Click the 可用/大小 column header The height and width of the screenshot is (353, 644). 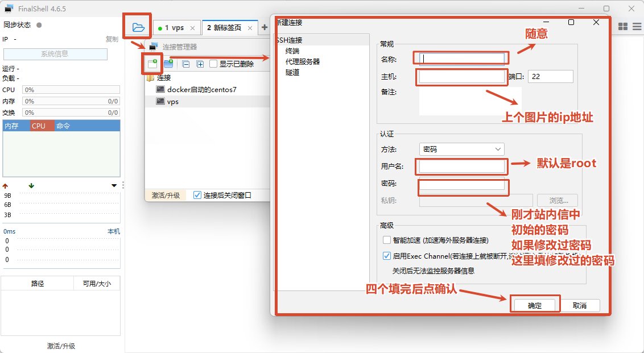click(x=97, y=283)
